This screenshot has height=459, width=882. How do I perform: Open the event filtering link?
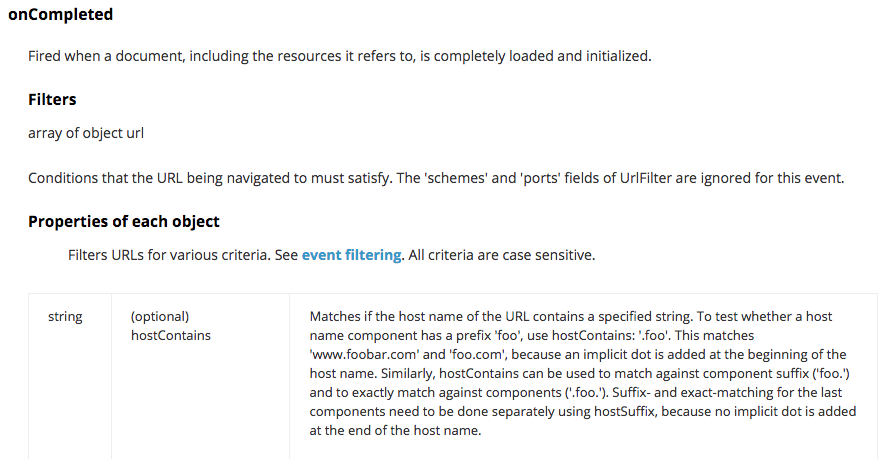(350, 255)
